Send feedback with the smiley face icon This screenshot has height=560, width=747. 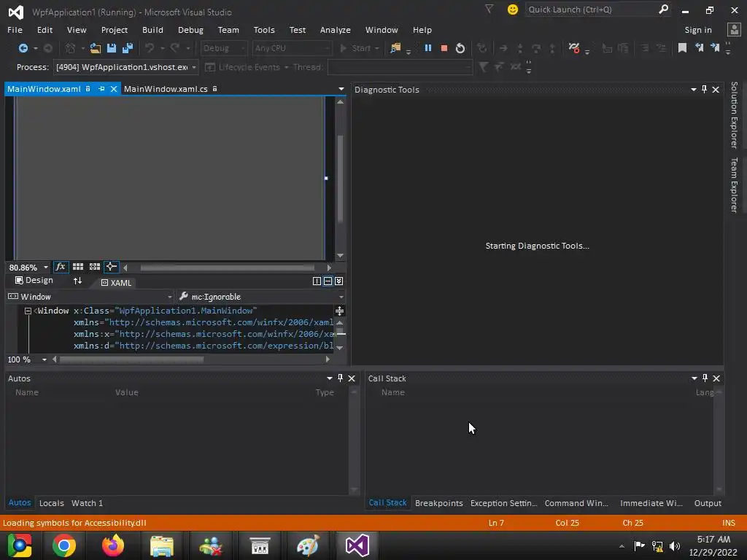pyautogui.click(x=513, y=9)
